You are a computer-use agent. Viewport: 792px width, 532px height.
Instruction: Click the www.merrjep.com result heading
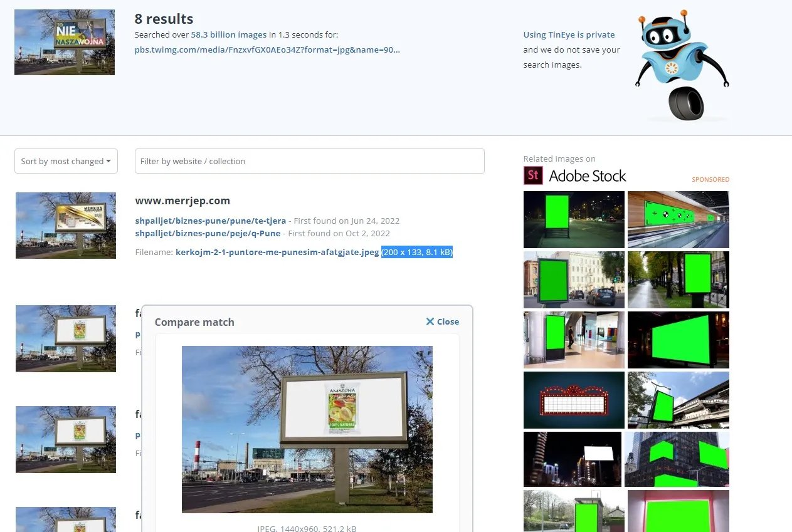182,201
